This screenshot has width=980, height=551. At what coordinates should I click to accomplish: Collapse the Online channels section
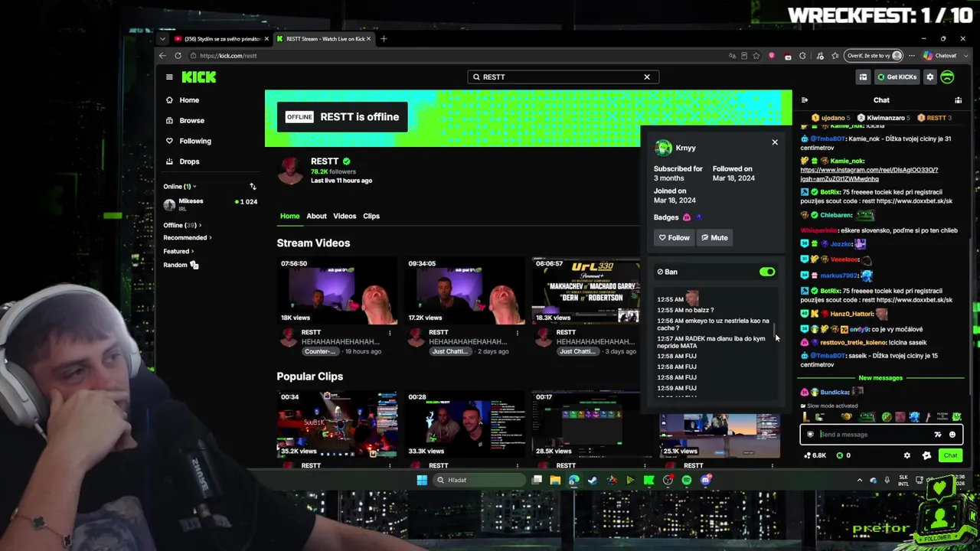tap(180, 187)
